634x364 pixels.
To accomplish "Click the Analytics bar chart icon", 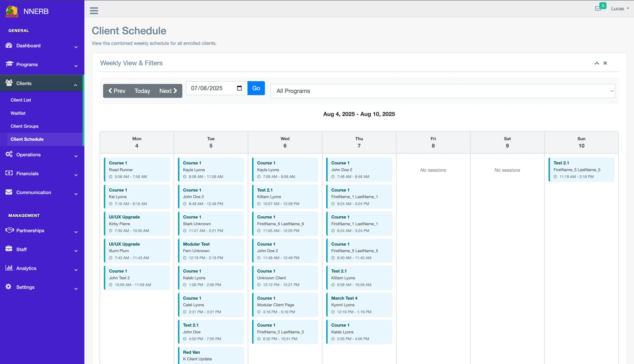I will (9, 268).
